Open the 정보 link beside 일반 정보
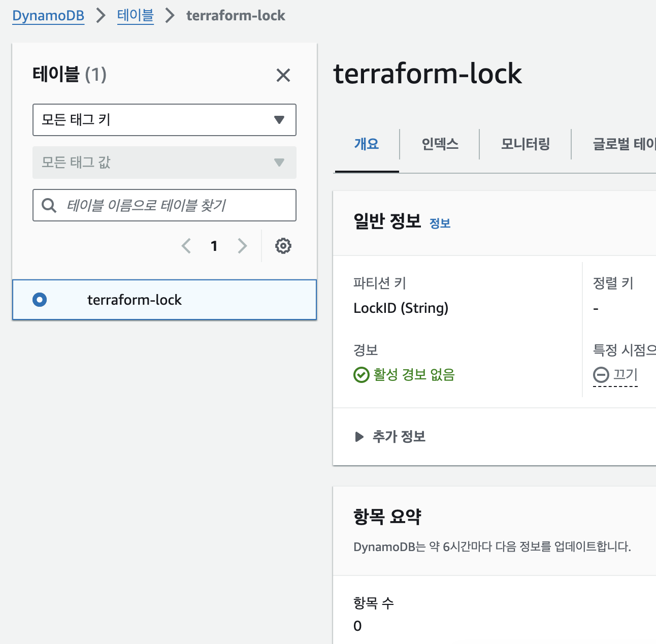This screenshot has height=644, width=656. [x=440, y=223]
